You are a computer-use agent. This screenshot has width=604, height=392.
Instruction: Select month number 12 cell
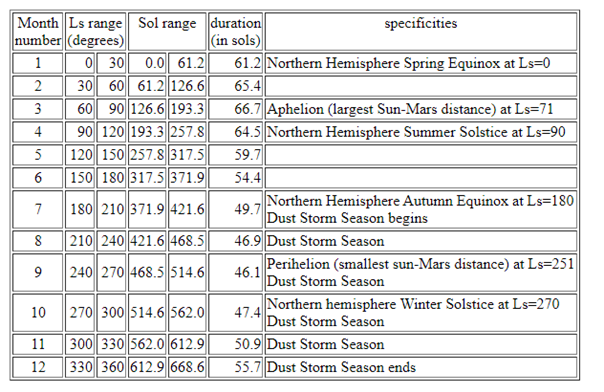click(37, 367)
